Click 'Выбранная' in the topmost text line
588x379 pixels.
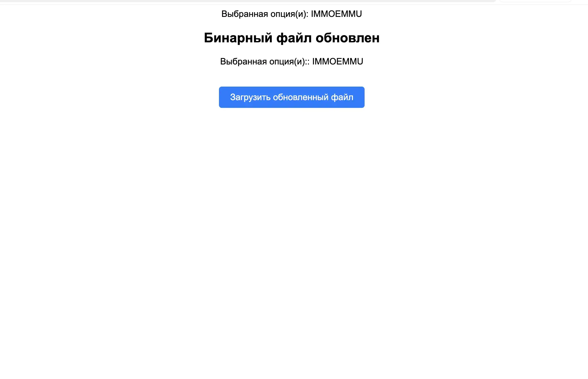tap(244, 14)
